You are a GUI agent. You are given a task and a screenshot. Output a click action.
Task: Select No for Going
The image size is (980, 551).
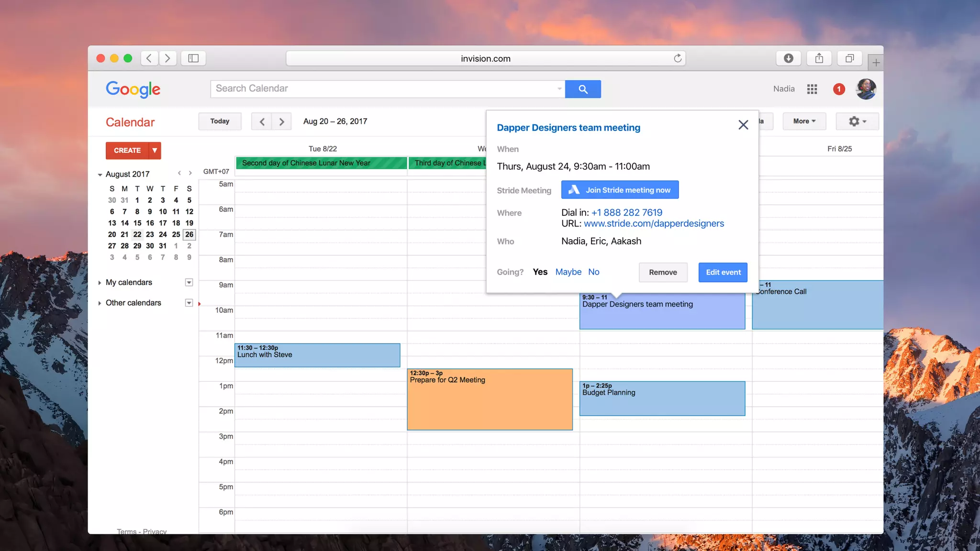click(x=594, y=272)
